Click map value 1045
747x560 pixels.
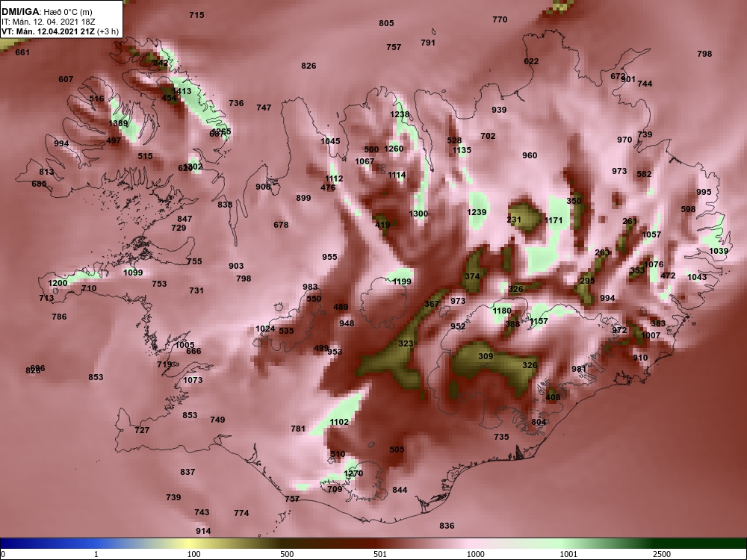(330, 141)
